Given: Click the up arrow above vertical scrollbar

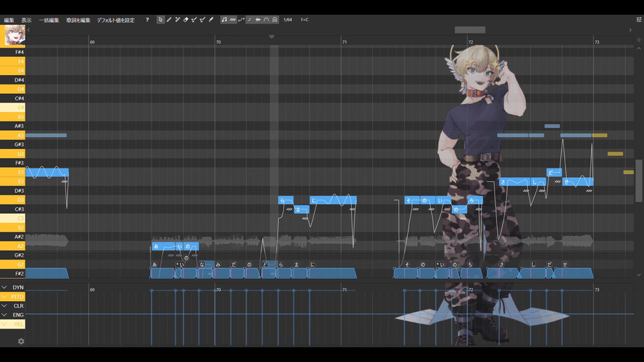Looking at the screenshot, I should [x=639, y=48].
